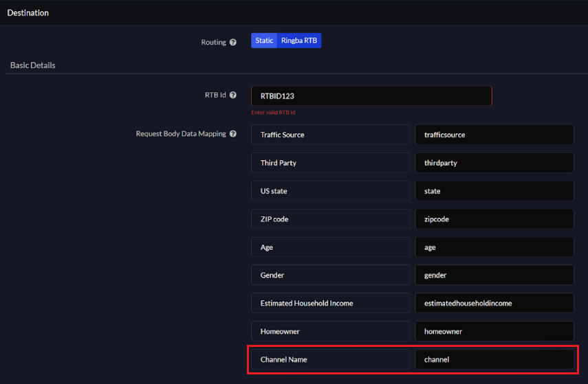Select the Homeowner mapping label field
588x384 pixels.
330,331
